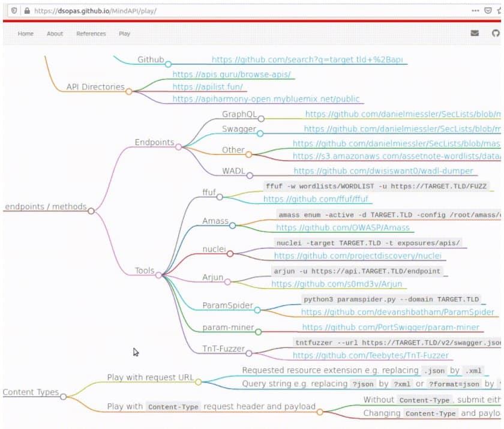This screenshot has height=429, width=504.
Task: Collapse the nuclei node circle
Action: coord(230,254)
